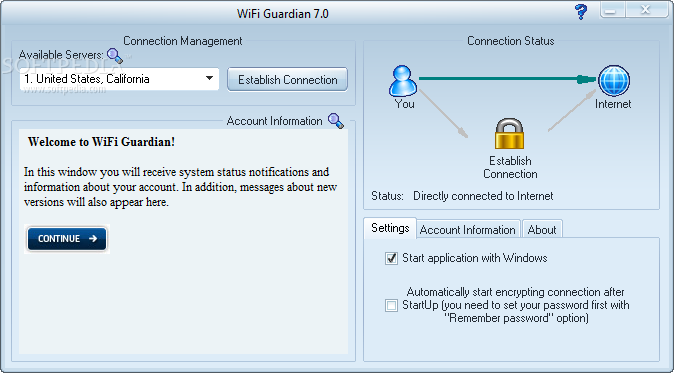The height and width of the screenshot is (373, 674).
Task: Open the About tab
Action: click(542, 230)
